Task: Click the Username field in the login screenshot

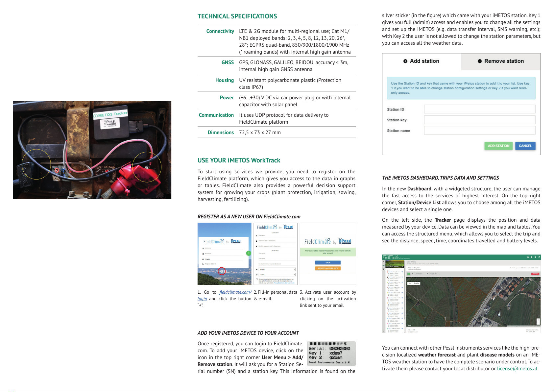Action: pos(224,248)
